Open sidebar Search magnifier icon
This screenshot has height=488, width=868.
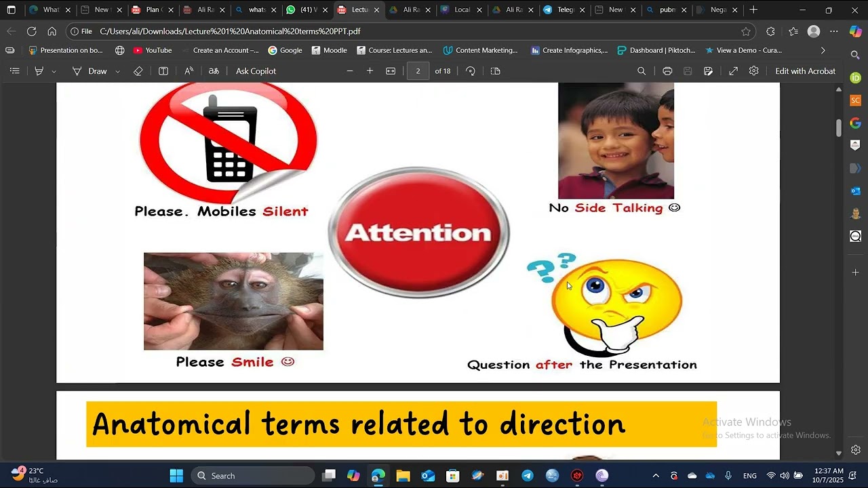(x=856, y=55)
